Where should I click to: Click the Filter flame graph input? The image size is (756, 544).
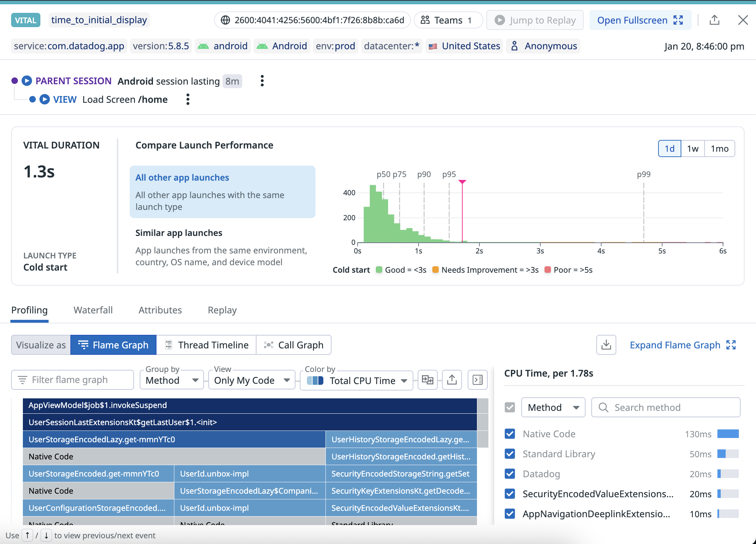click(73, 380)
